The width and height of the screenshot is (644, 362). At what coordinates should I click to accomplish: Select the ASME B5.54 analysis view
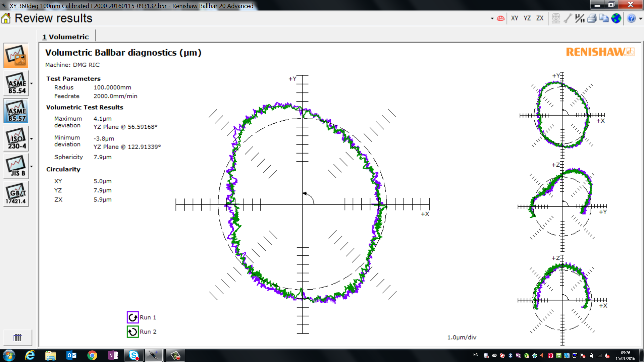coord(15,83)
